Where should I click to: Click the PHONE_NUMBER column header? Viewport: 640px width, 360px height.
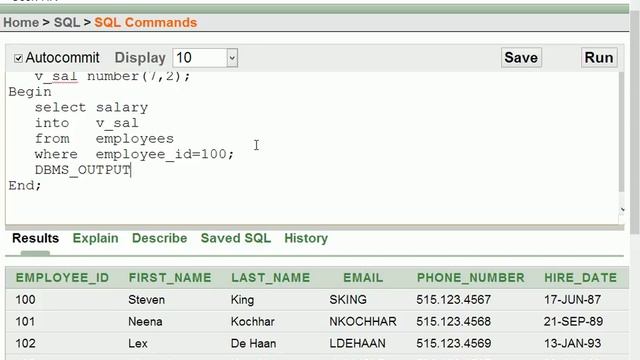tap(471, 278)
